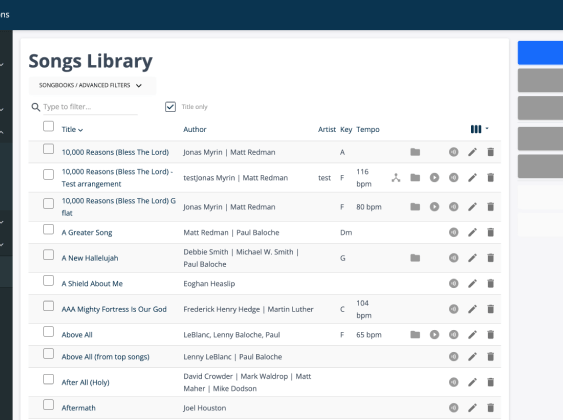Click audio icon in A Greater Song row
The image size is (563, 420).
pos(453,232)
